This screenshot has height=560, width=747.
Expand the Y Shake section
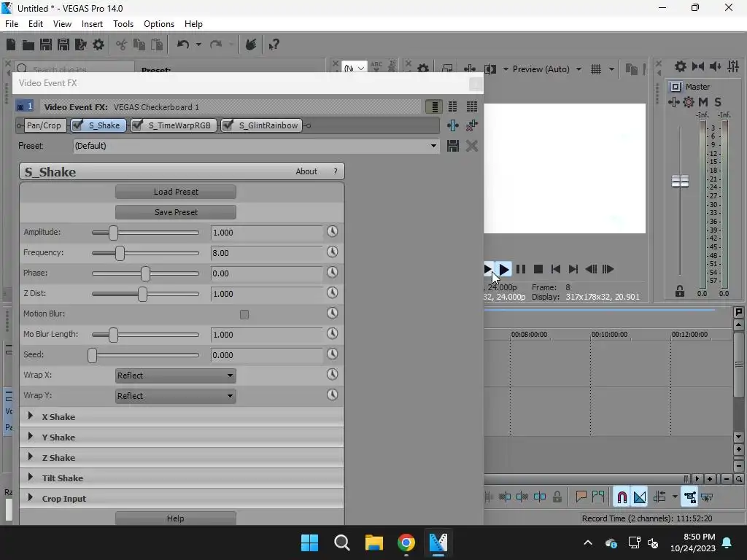point(31,436)
